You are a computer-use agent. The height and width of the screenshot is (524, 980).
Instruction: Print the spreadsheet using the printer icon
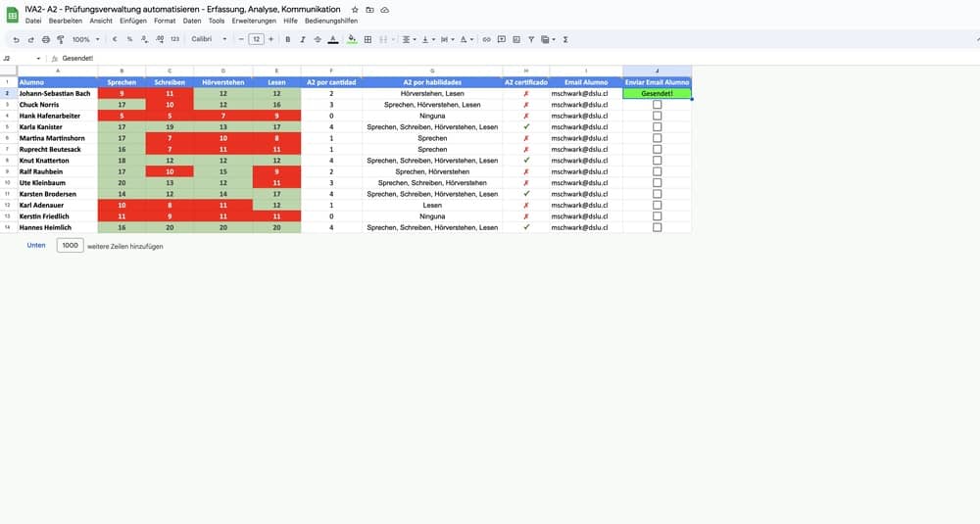(x=46, y=39)
